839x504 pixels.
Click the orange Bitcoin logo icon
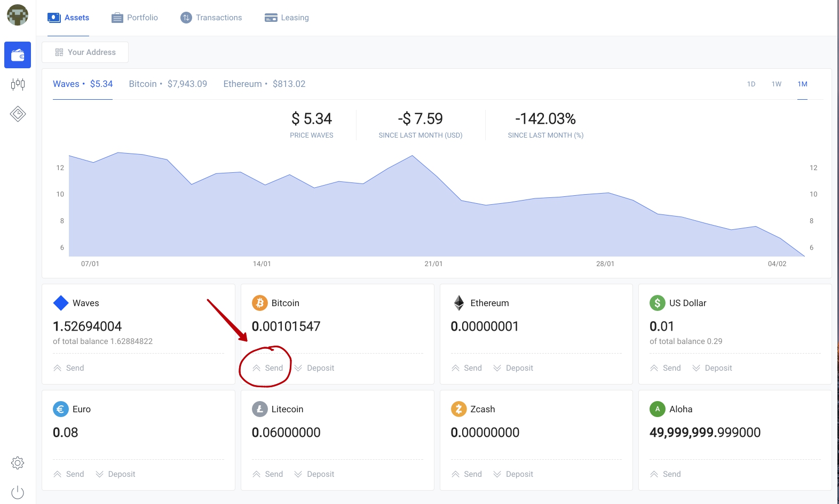coord(259,303)
